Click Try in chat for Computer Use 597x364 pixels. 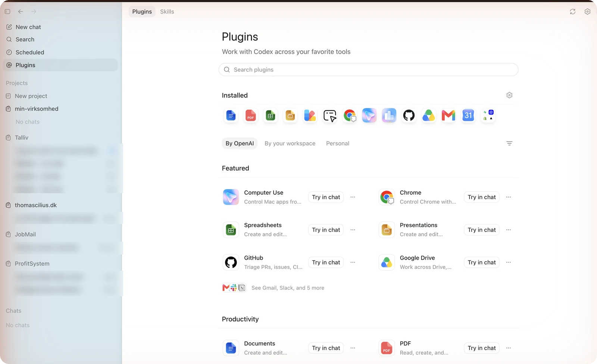coord(326,197)
